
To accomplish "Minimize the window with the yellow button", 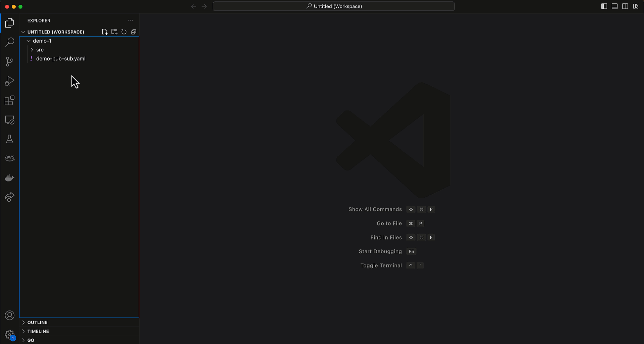I will tap(14, 7).
